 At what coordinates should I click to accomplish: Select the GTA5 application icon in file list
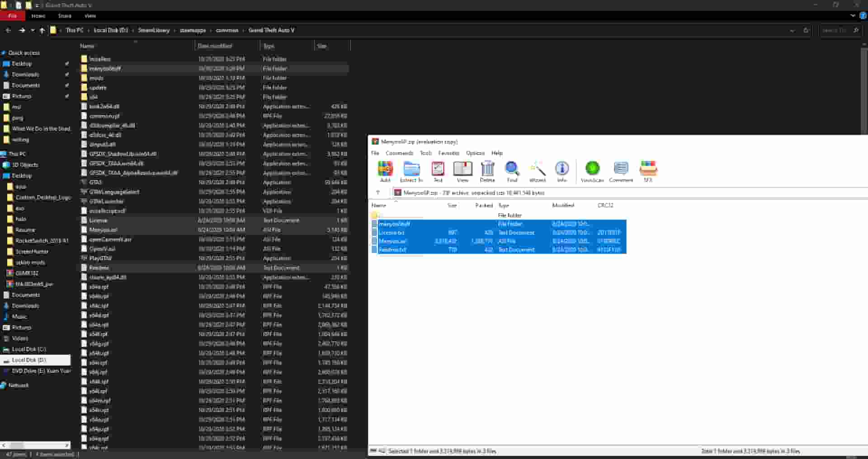point(84,183)
